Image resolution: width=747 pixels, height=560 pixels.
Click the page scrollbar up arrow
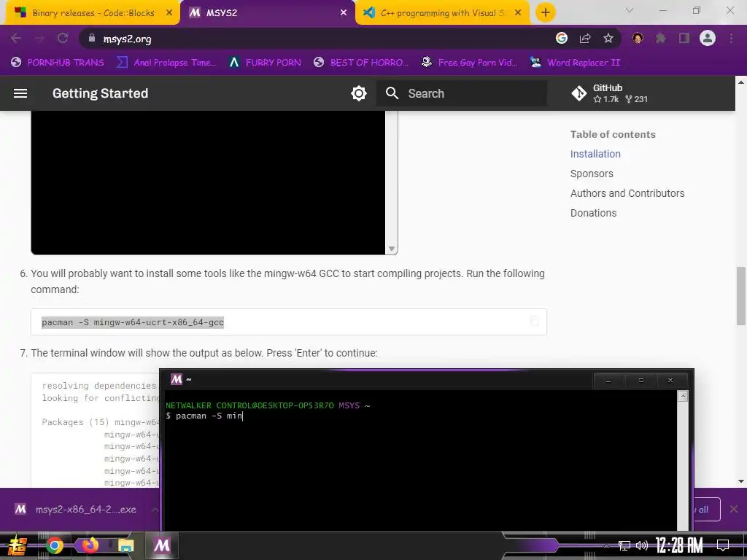click(741, 82)
